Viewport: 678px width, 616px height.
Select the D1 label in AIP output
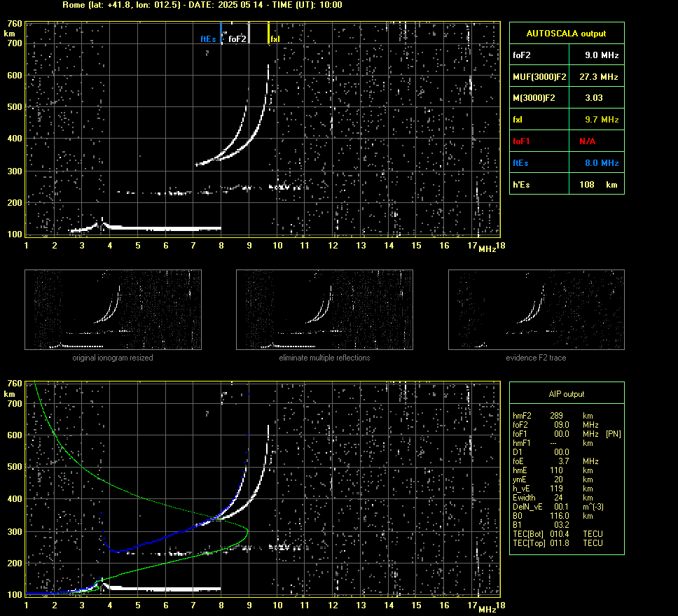[x=517, y=452]
